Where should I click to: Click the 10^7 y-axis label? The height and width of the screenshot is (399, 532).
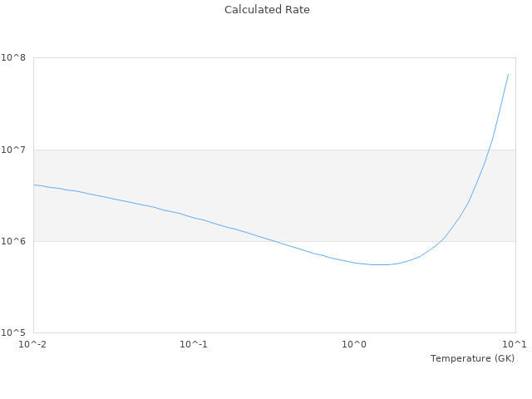point(16,150)
